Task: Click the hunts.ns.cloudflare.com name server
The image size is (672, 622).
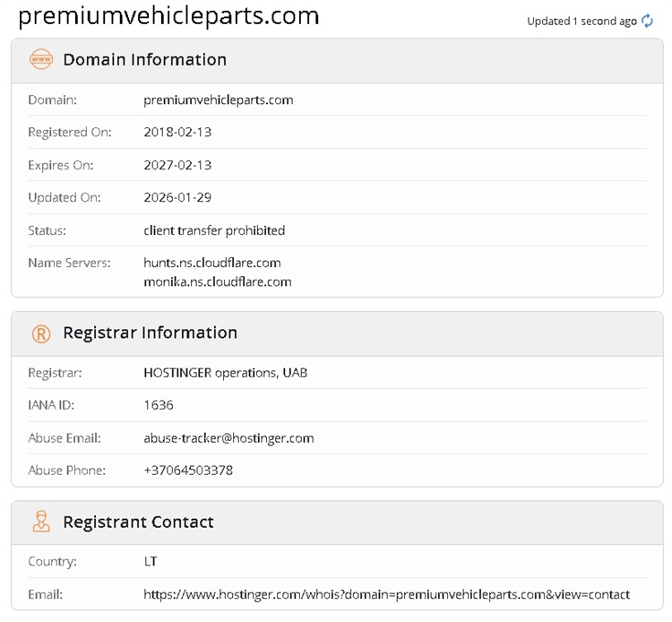Action: [x=212, y=263]
